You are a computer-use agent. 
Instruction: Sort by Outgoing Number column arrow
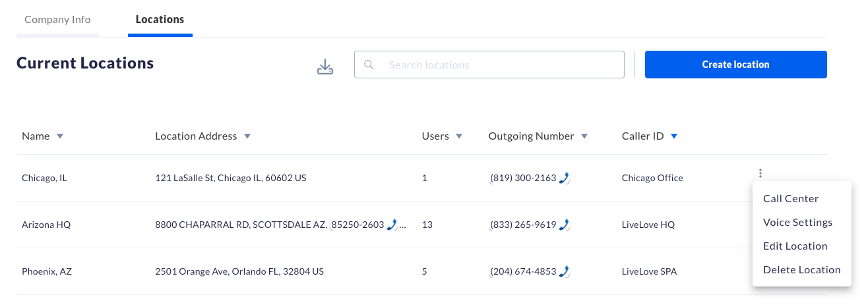(x=584, y=136)
